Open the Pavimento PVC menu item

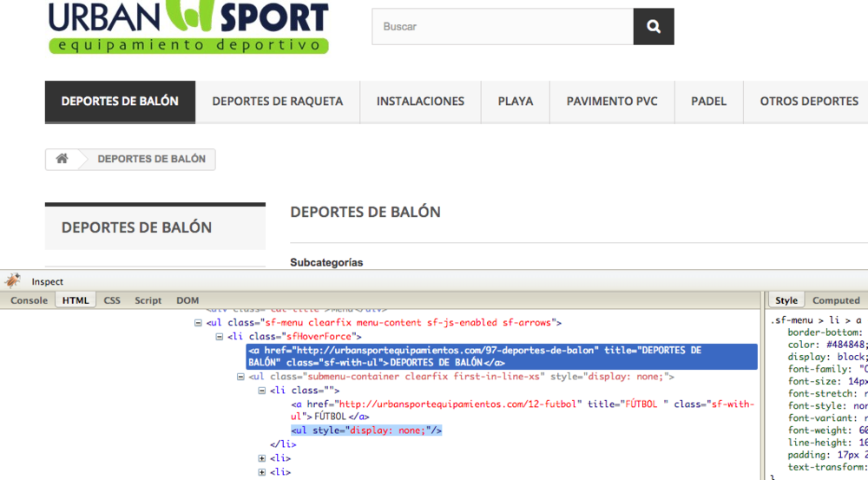pyautogui.click(x=612, y=102)
